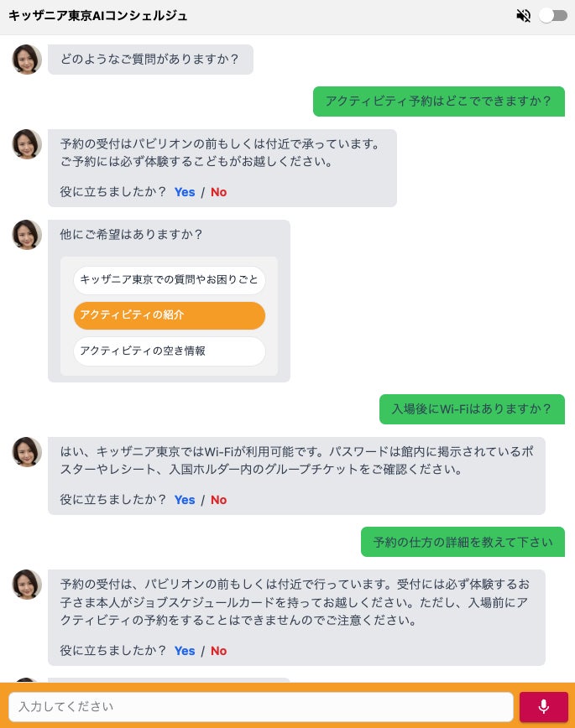Select アクティビティの紹介 option
The width and height of the screenshot is (575, 728).
coord(169,315)
